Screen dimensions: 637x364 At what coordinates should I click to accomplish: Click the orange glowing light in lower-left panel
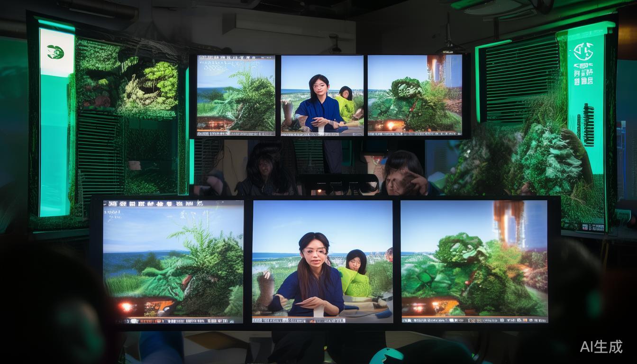126,307
